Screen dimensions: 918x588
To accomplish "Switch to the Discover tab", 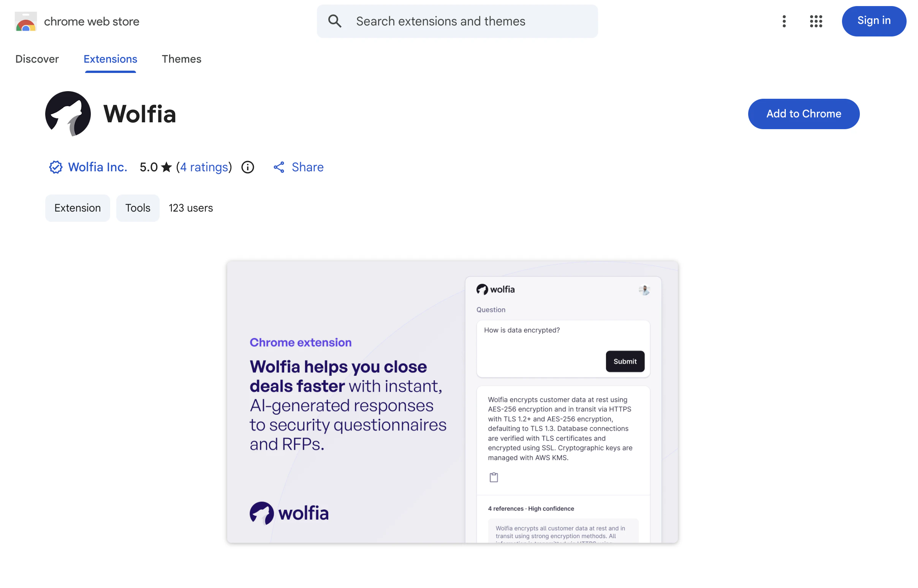I will [36, 59].
